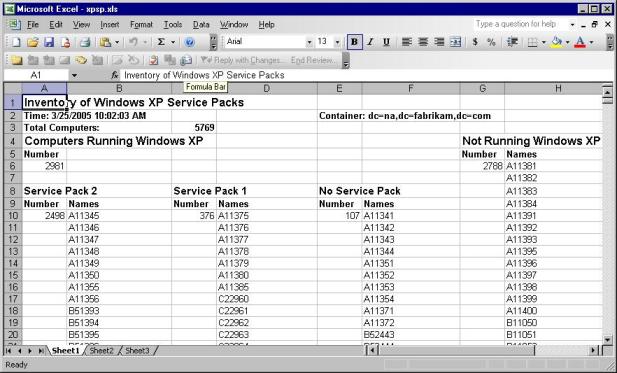Screen dimensions: 617x373
Task: Switch to the Sheet2 tab
Action: coord(101,351)
